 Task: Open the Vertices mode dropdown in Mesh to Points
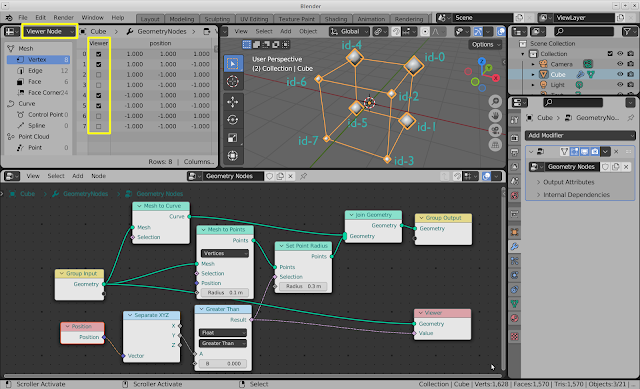click(x=225, y=253)
